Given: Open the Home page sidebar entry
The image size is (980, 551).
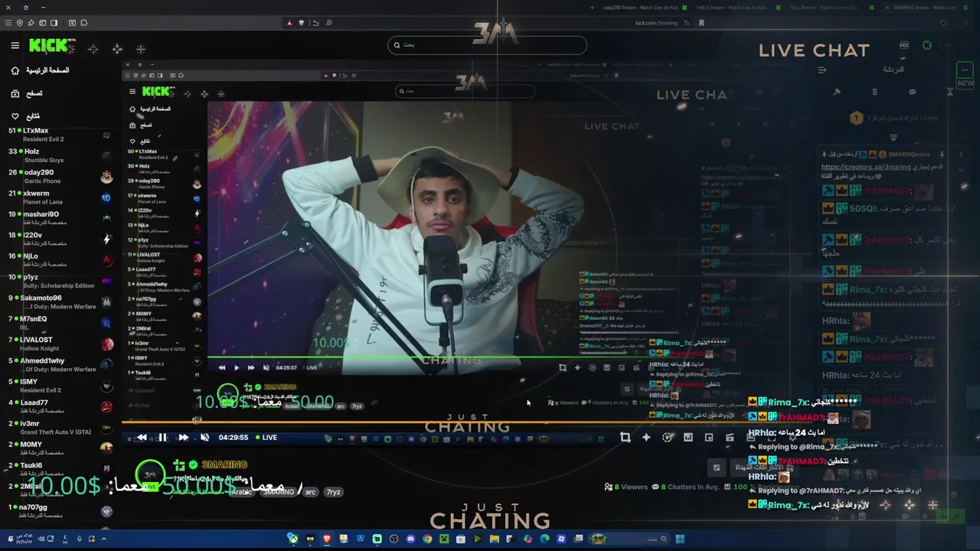Looking at the screenshot, I should 41,70.
